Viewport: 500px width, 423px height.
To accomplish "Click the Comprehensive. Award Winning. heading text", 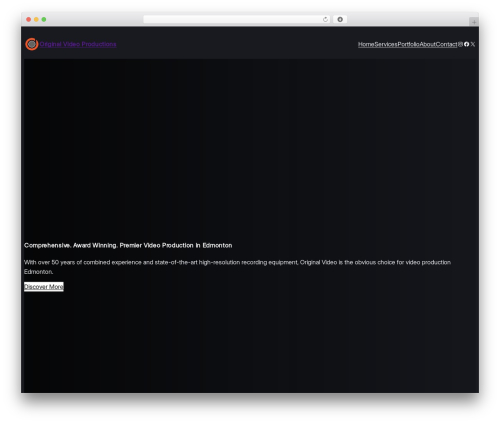I will pos(128,245).
